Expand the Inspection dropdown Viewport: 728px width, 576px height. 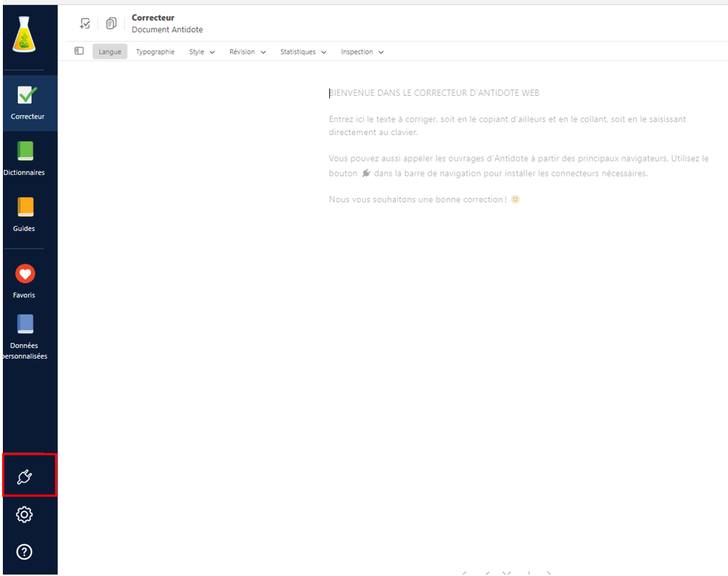[362, 51]
